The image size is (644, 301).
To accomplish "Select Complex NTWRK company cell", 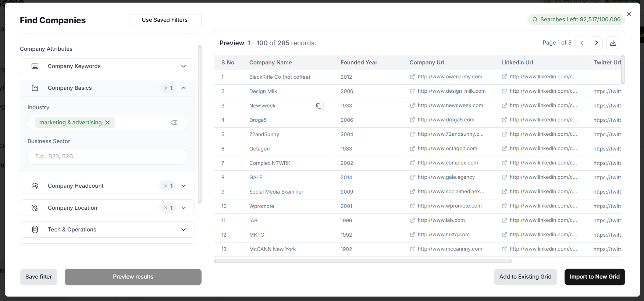I will [287, 163].
